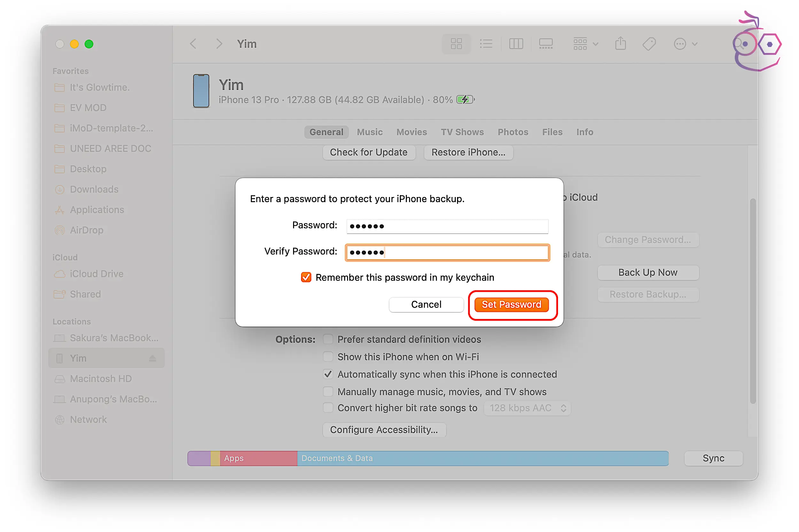Image resolution: width=799 pixels, height=532 pixels.
Task: Open the Music tab
Action: coord(369,132)
